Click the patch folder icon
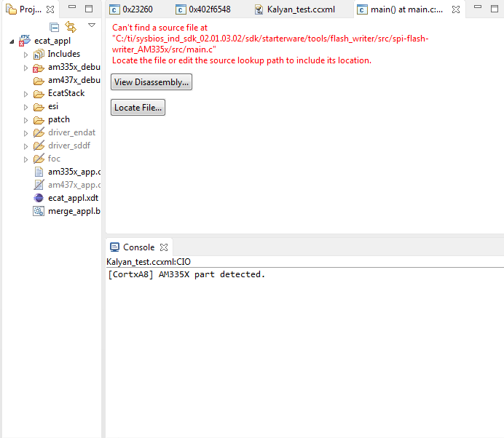504x438 pixels. tap(39, 120)
